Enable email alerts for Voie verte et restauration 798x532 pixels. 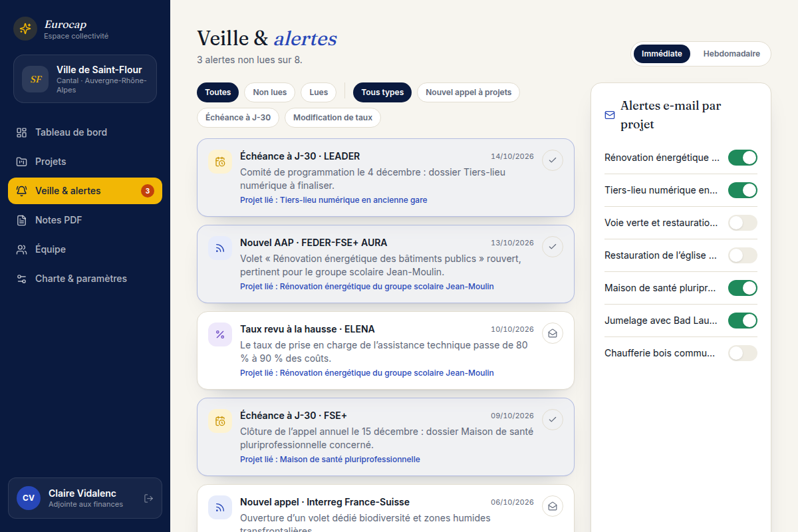pyautogui.click(x=743, y=223)
